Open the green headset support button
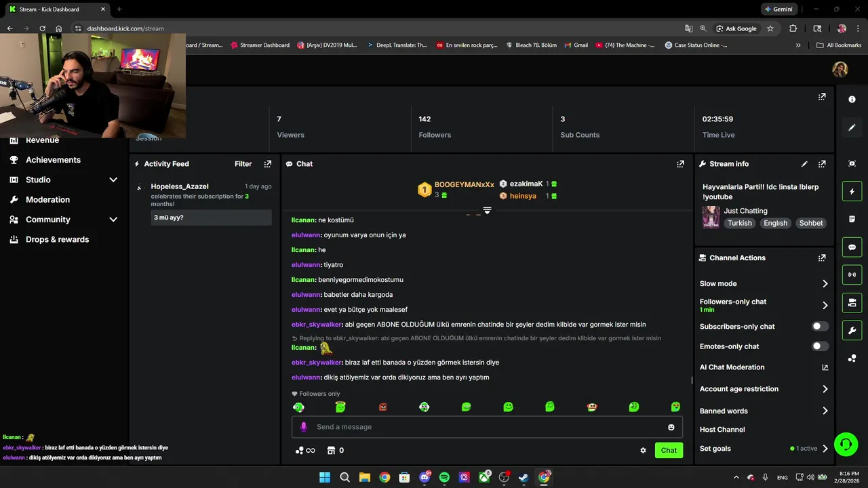 pos(846,445)
